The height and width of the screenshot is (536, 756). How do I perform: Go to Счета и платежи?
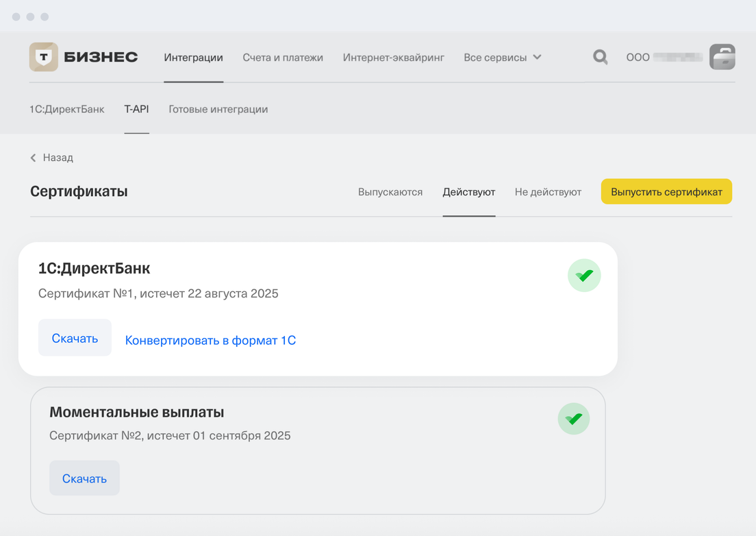coord(283,58)
